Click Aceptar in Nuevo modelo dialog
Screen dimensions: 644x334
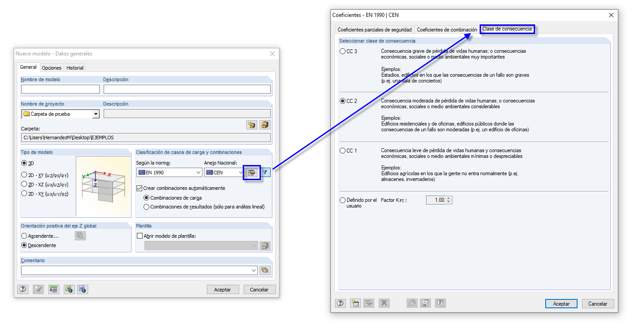click(223, 290)
